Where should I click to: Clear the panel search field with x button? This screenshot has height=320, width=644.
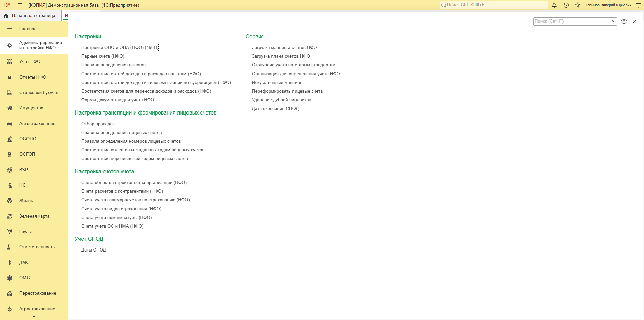(613, 21)
